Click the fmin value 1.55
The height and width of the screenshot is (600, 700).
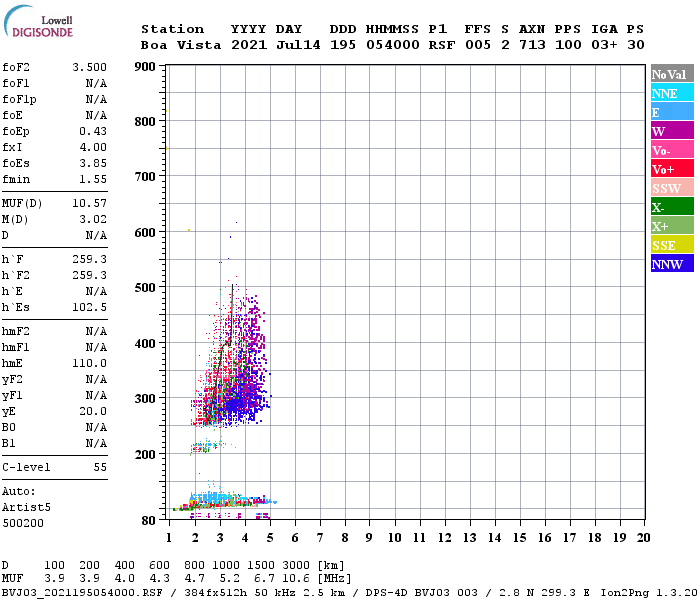(x=93, y=179)
